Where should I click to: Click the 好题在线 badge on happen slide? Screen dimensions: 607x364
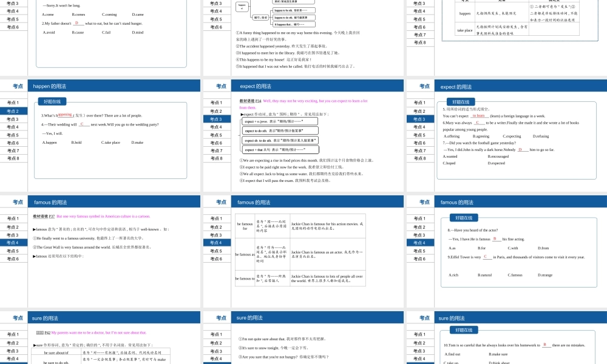(x=52, y=102)
